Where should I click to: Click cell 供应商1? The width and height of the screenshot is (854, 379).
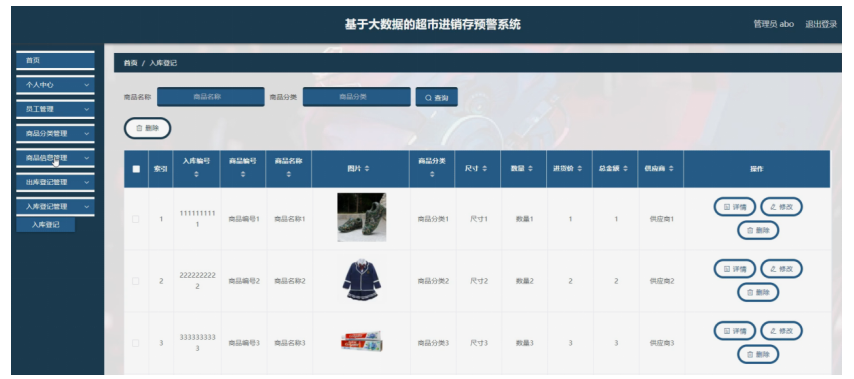[x=662, y=219]
